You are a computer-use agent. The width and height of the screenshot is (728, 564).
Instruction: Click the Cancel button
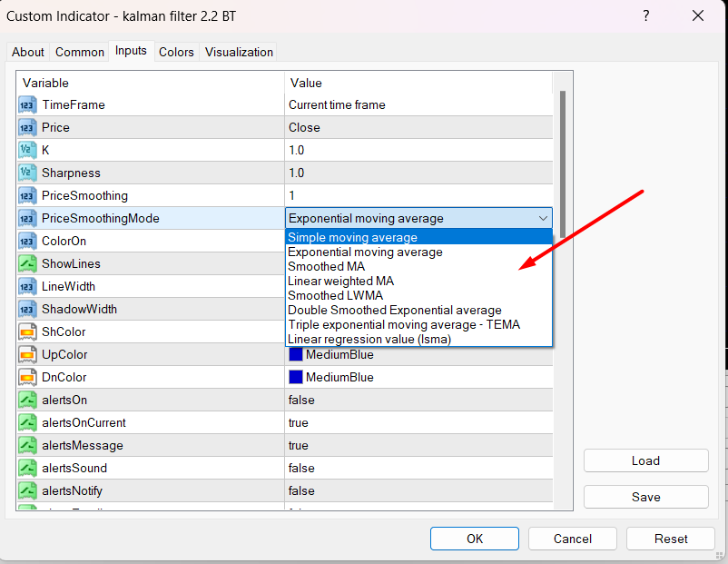click(573, 539)
